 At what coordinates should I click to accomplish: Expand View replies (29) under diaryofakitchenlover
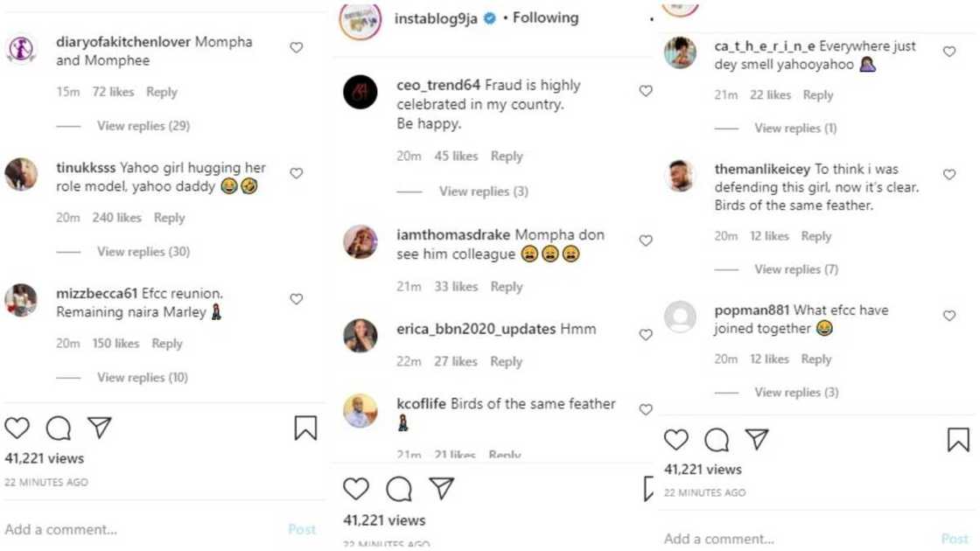146,125
